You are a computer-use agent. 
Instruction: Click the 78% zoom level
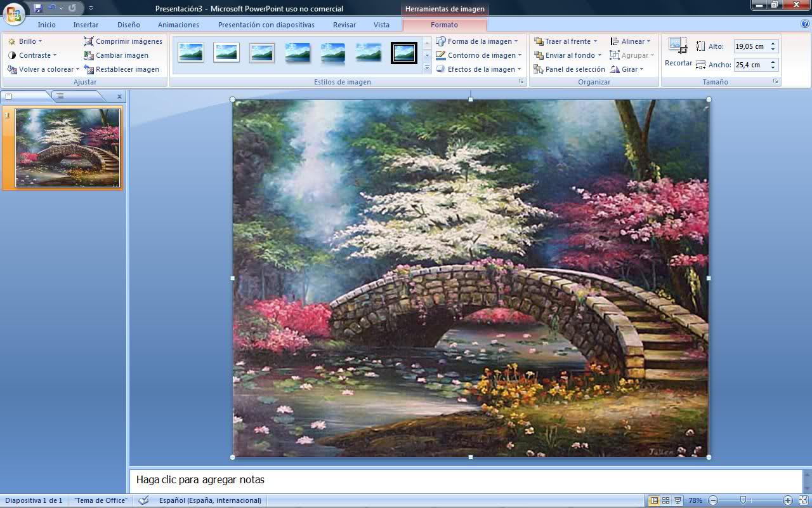click(x=695, y=500)
